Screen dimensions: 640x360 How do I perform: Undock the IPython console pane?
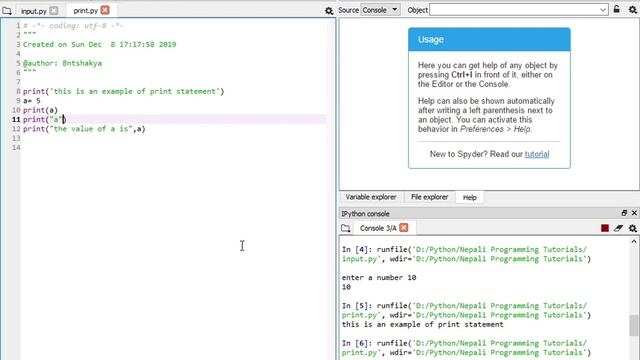click(624, 213)
